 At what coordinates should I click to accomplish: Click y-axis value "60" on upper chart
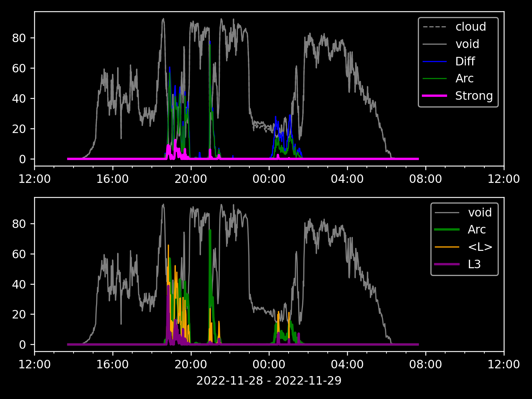(x=18, y=68)
